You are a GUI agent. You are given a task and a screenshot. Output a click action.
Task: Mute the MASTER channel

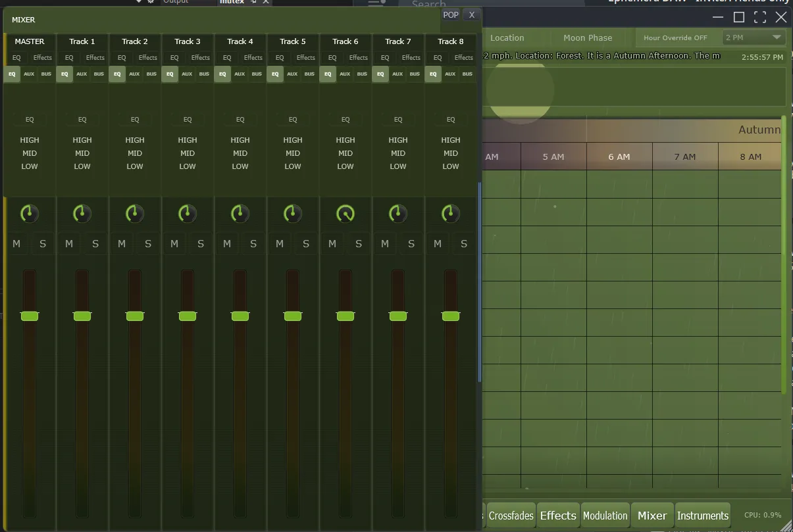16,244
